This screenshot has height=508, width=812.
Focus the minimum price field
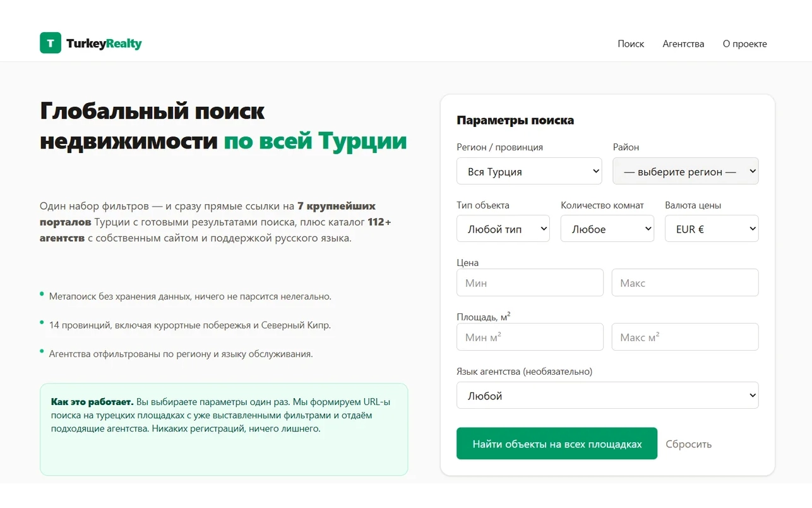530,282
